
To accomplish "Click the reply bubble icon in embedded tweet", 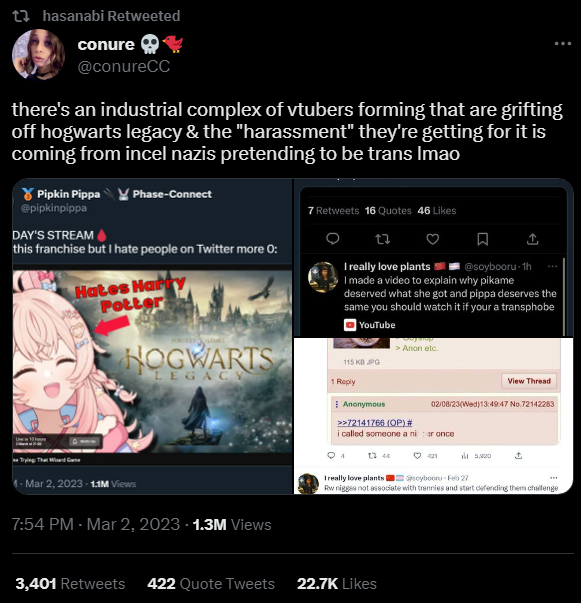I will [x=333, y=239].
